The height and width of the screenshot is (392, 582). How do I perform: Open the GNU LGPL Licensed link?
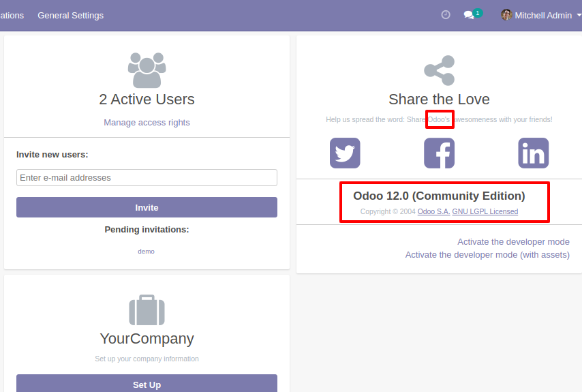[x=485, y=212]
